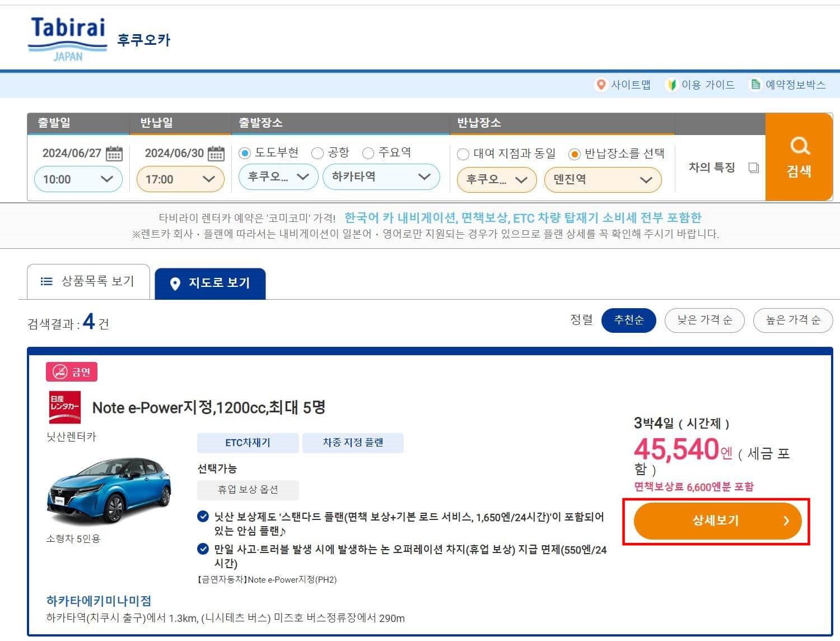
Task: Sort results by 높은 가격 순
Action: [793, 320]
